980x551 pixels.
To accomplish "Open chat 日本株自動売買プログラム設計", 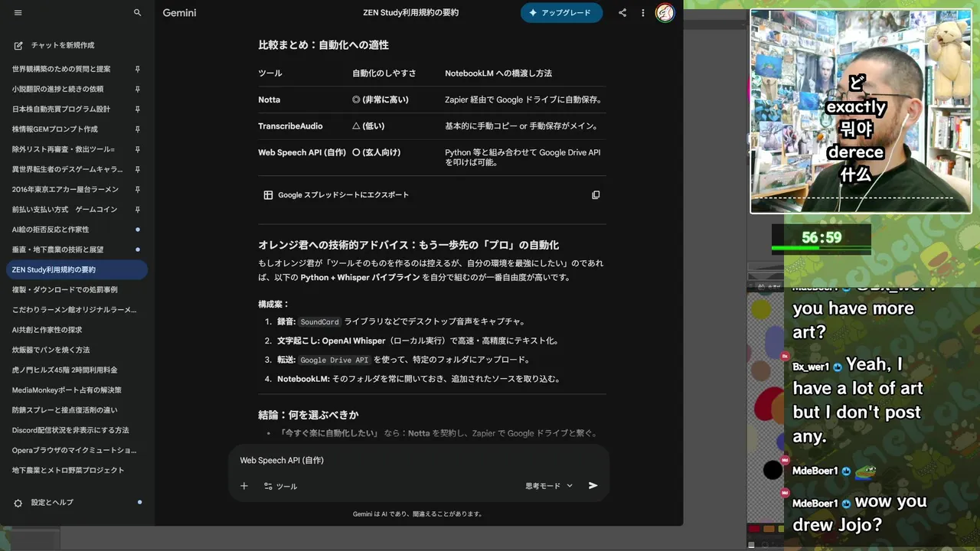I will click(x=61, y=109).
